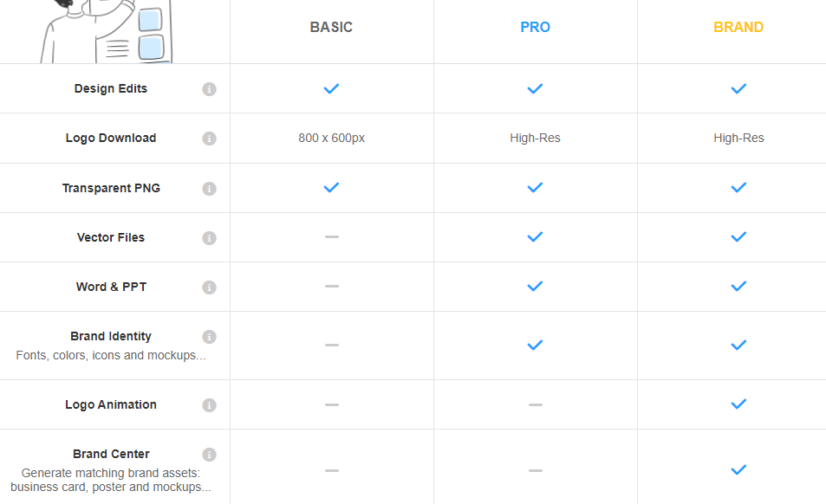Click info icon beside Logo Animation
The height and width of the screenshot is (504, 826).
pyautogui.click(x=209, y=405)
